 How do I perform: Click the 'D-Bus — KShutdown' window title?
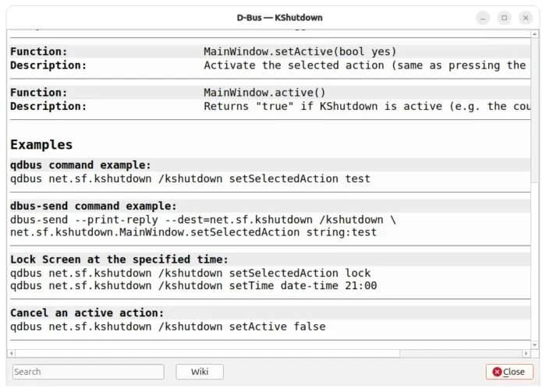[x=279, y=17]
